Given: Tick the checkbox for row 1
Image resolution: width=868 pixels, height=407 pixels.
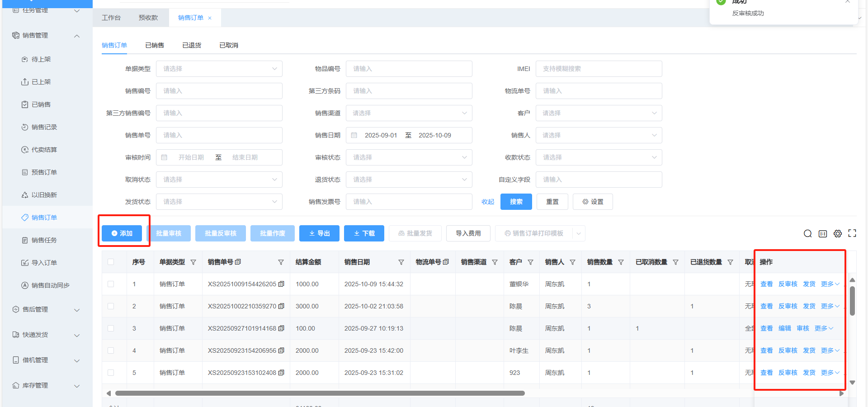Looking at the screenshot, I should pos(111,284).
